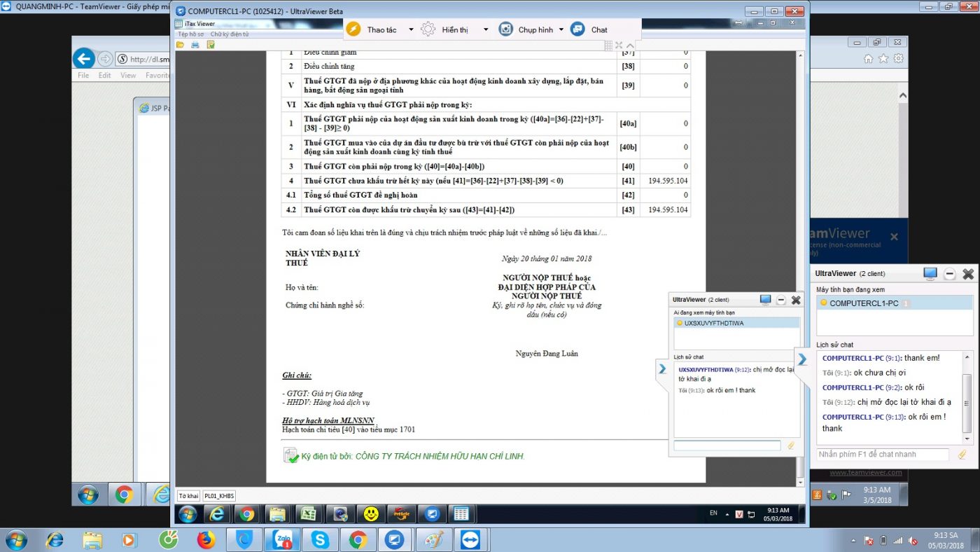Open Skype from the local taskbar

[x=321, y=540]
